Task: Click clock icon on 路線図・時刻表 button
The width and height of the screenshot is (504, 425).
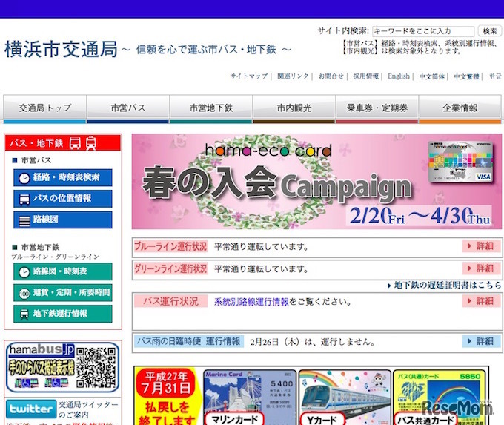Action: click(24, 272)
